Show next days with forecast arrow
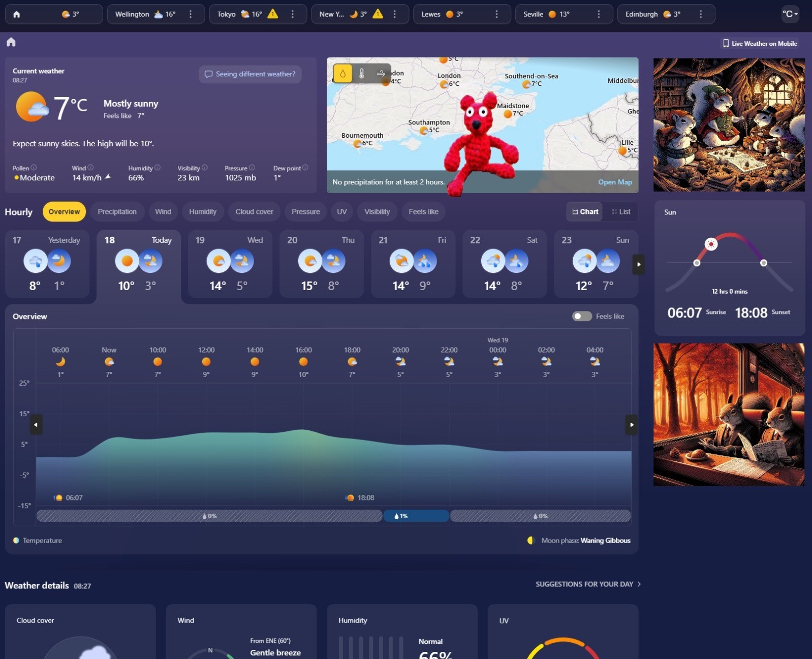The width and height of the screenshot is (812, 659). [639, 264]
